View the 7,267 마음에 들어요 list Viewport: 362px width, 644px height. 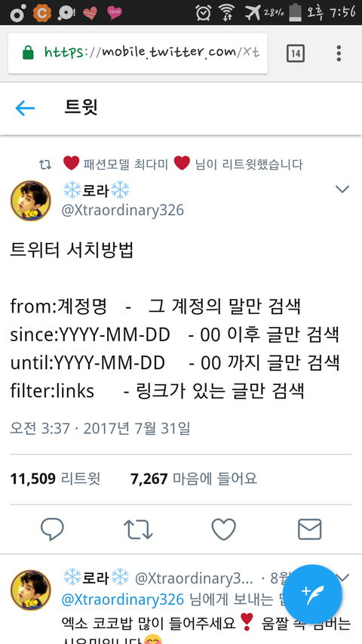click(x=194, y=479)
